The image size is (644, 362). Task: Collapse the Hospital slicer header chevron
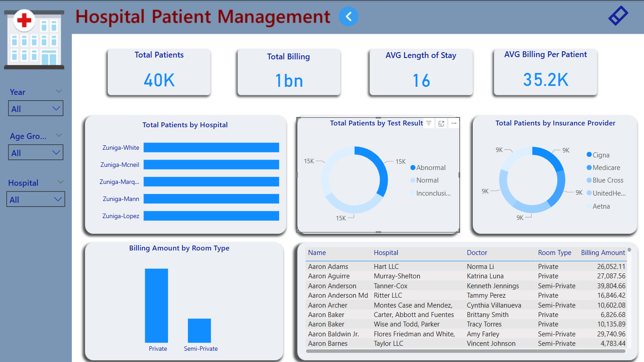(x=60, y=182)
